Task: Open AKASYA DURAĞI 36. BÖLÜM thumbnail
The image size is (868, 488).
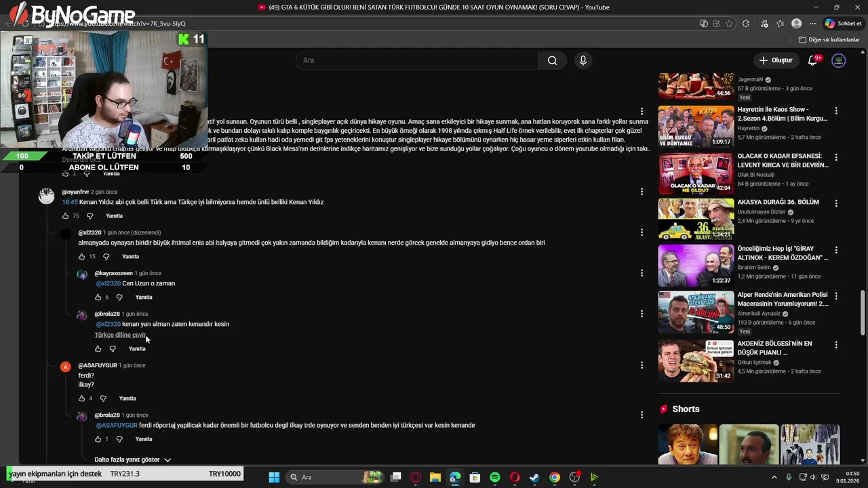Action: click(x=696, y=220)
